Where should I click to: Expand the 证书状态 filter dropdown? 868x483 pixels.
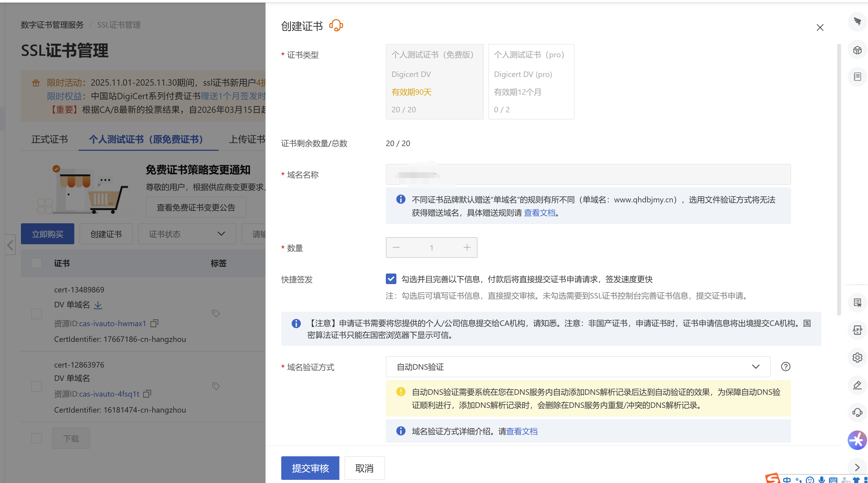pyautogui.click(x=187, y=234)
